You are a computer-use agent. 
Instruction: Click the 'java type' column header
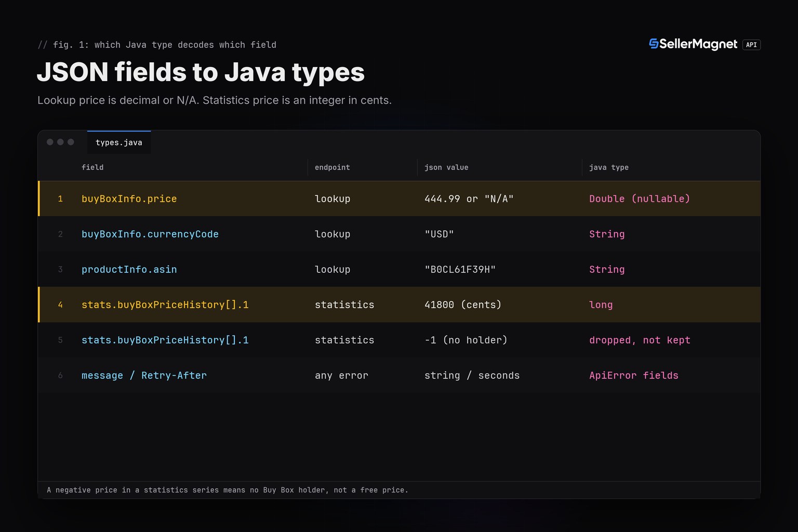[609, 167]
